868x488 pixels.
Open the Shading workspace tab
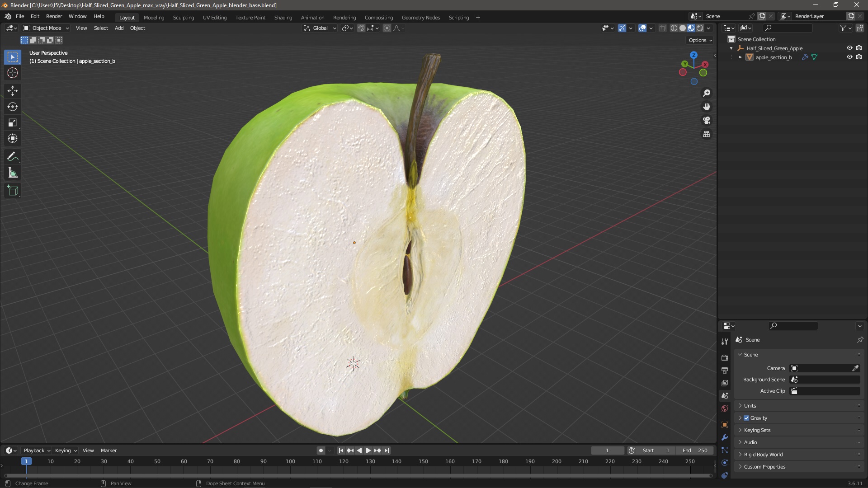283,17
